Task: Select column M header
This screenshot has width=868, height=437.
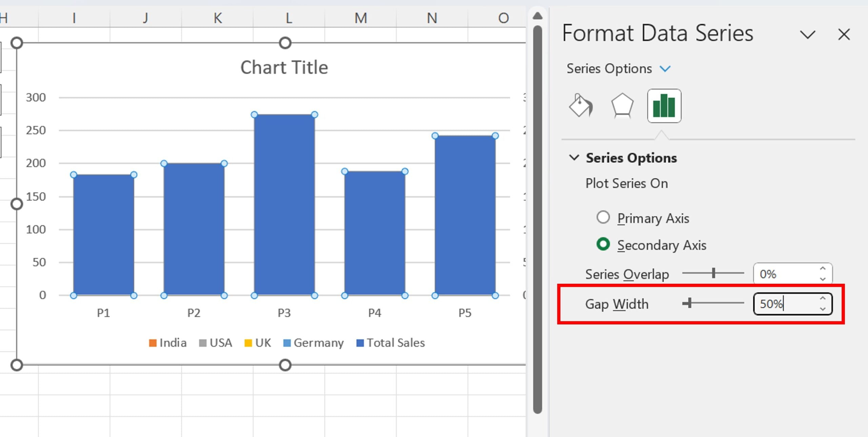Action: [360, 18]
